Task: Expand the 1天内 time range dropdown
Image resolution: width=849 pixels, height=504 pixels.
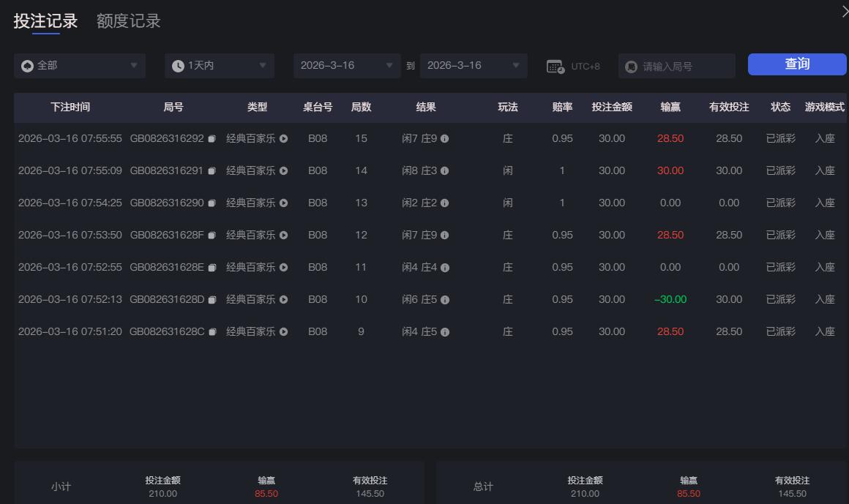Action: 220,65
